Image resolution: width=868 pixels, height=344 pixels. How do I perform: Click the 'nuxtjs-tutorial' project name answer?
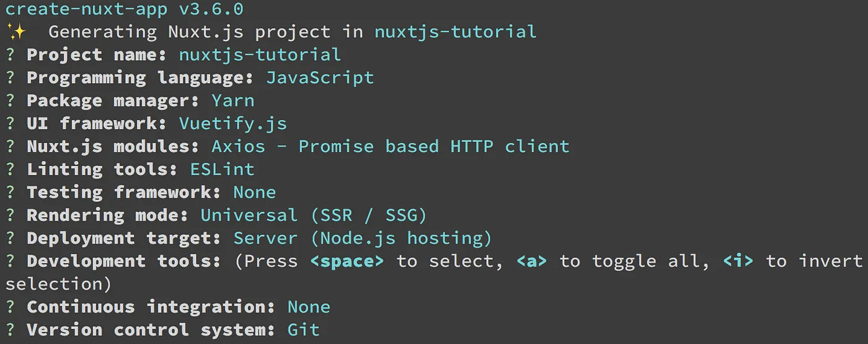[260, 55]
